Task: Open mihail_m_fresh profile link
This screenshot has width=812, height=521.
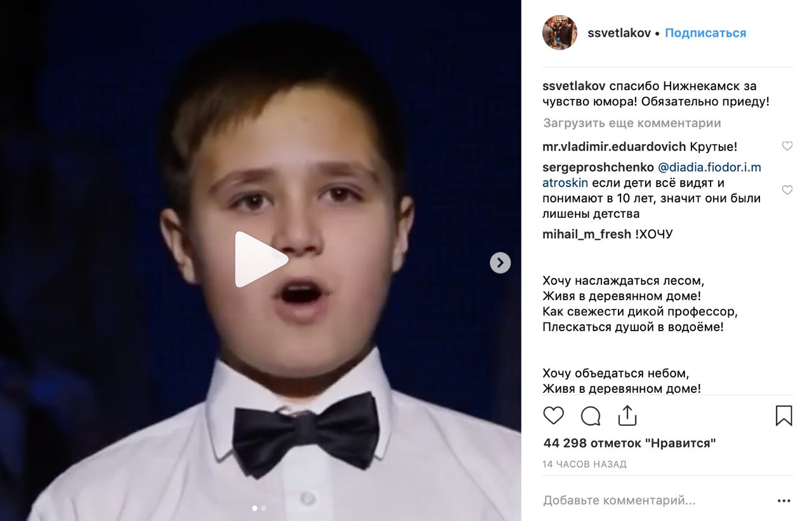Action: [587, 234]
